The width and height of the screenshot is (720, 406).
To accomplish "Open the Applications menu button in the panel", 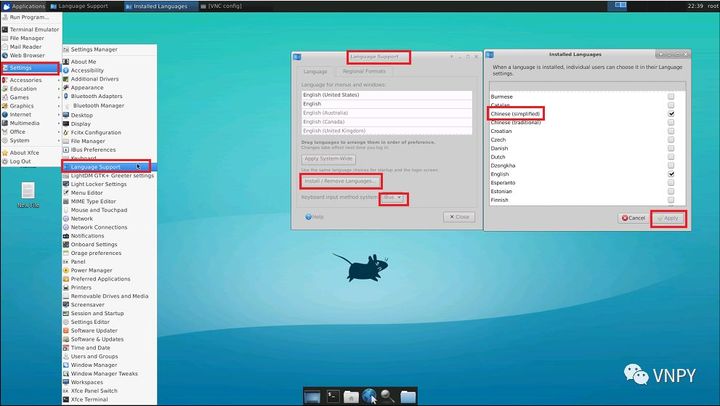I will tap(24, 6).
